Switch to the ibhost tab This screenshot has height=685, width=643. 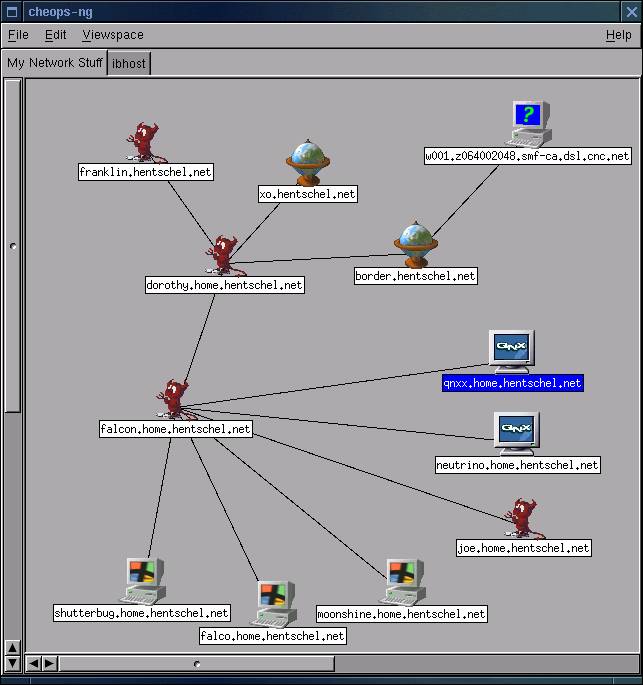tap(129, 64)
